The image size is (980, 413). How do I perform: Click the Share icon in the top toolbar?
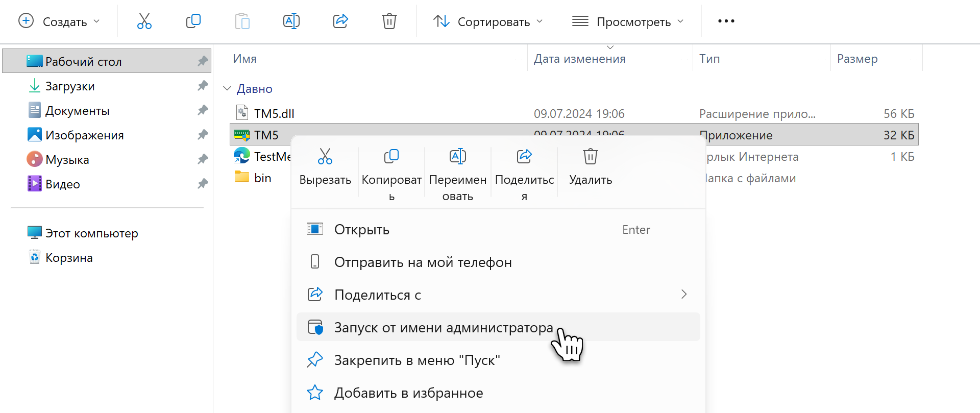point(340,21)
